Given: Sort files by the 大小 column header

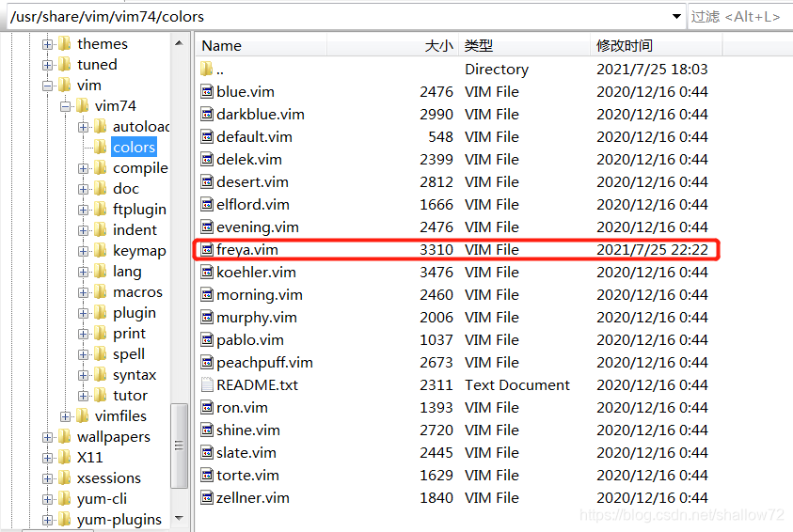Looking at the screenshot, I should (392, 45).
